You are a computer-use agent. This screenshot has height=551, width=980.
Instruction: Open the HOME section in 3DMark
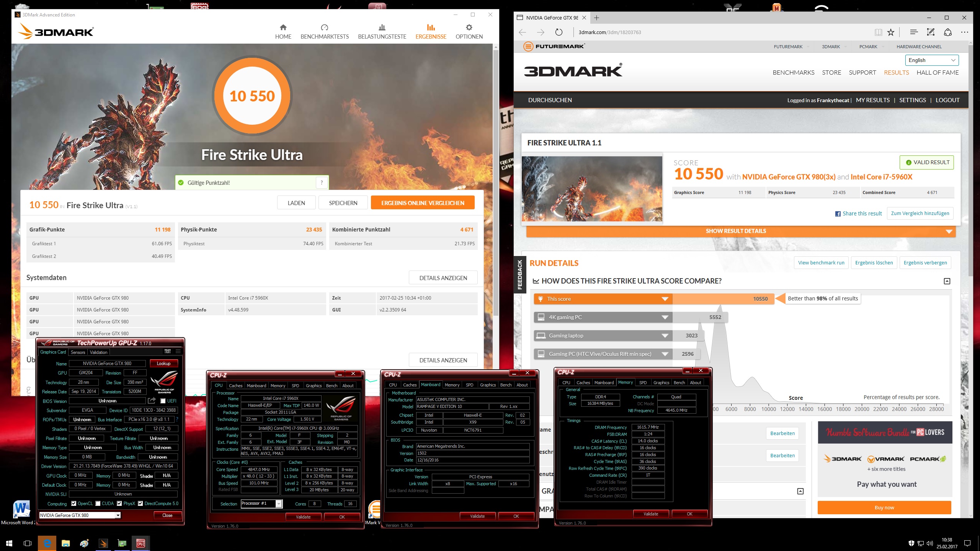pos(283,32)
